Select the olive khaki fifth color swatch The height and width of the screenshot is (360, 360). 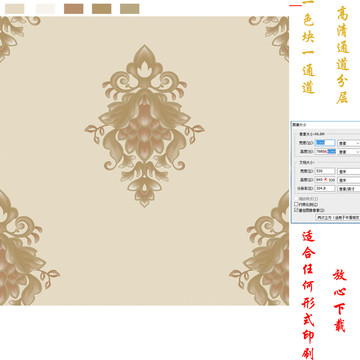[130, 9]
